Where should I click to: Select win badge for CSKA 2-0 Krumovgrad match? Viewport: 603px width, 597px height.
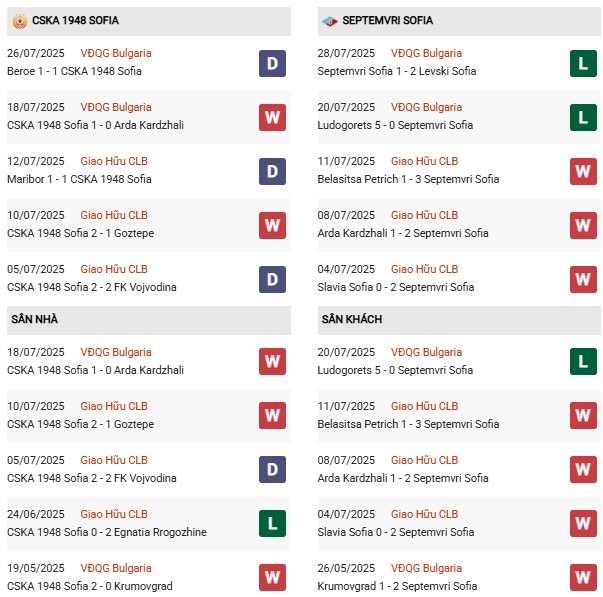tap(272, 577)
